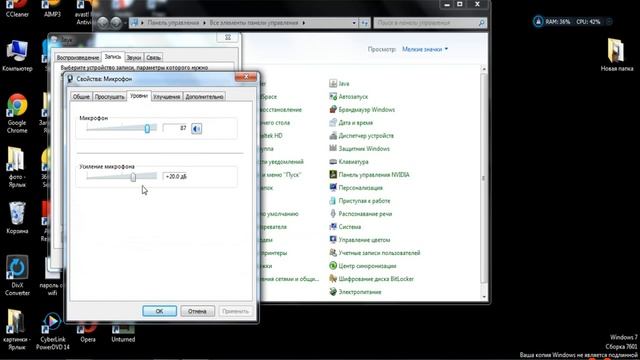The image size is (640, 360).
Task: Open DivX Converter desktop shortcut
Action: (17, 276)
